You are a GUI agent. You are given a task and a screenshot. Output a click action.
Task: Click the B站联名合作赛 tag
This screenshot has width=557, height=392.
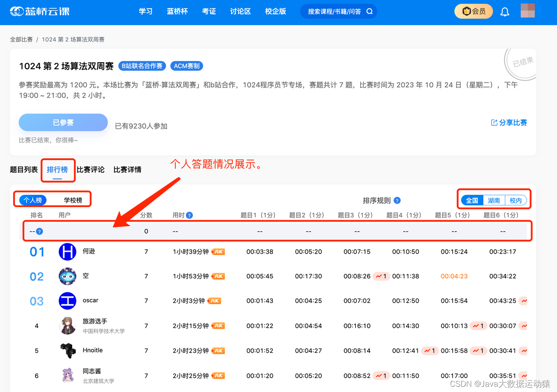142,66
